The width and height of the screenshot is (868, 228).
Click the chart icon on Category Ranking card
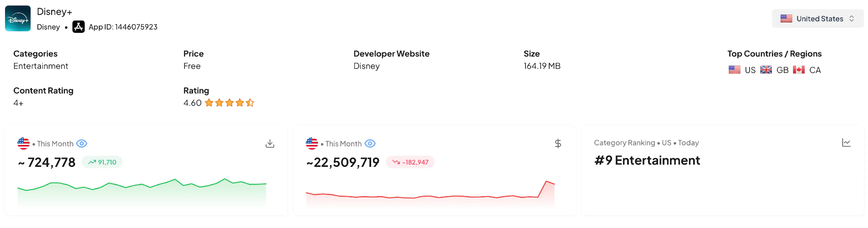846,143
